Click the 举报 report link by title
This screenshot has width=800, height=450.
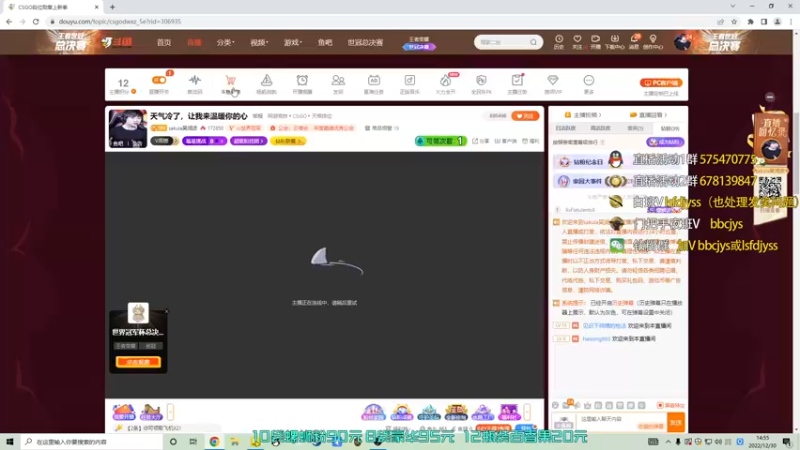pyautogui.click(x=258, y=116)
